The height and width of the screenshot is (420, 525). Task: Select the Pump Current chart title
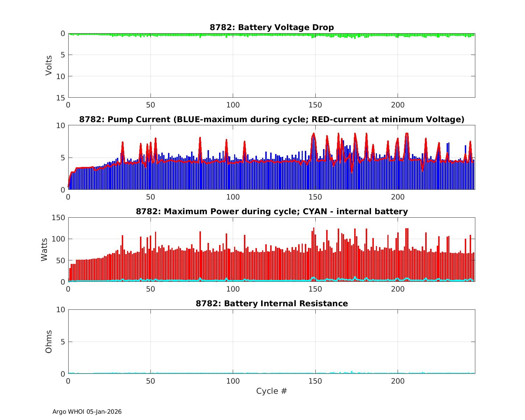point(272,119)
